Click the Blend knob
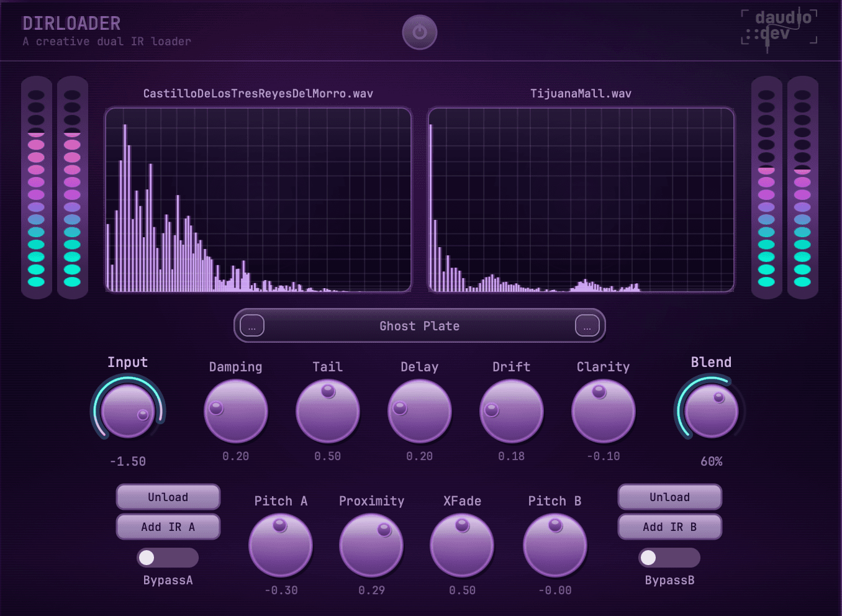 pos(711,410)
